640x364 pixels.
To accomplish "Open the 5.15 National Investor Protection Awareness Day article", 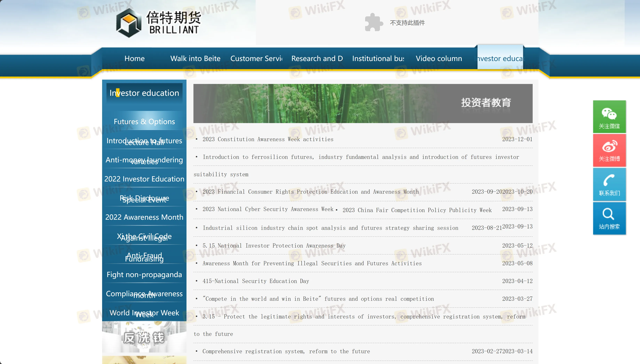I will tap(274, 245).
